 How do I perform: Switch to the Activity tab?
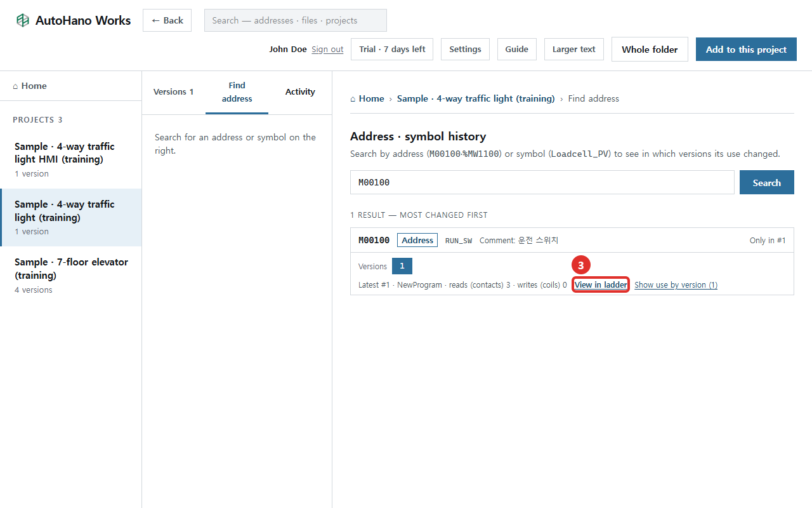(x=300, y=92)
